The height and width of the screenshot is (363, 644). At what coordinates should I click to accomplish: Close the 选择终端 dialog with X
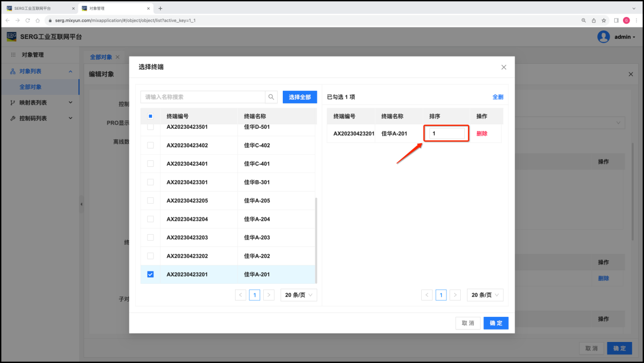(503, 67)
